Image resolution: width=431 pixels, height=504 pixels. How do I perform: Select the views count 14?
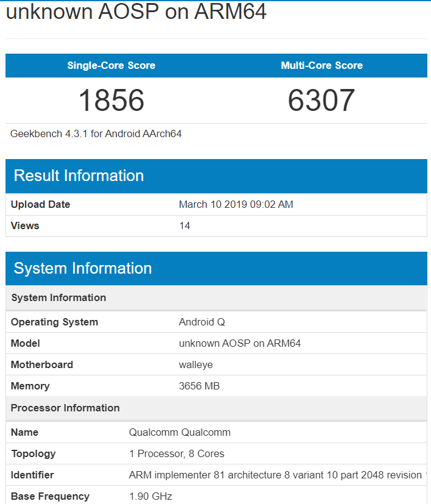tap(184, 225)
